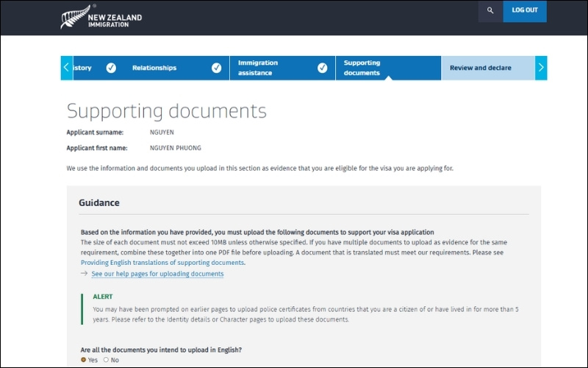Image resolution: width=588 pixels, height=368 pixels.
Task: Click the Guidance section heading
Action: click(x=99, y=202)
